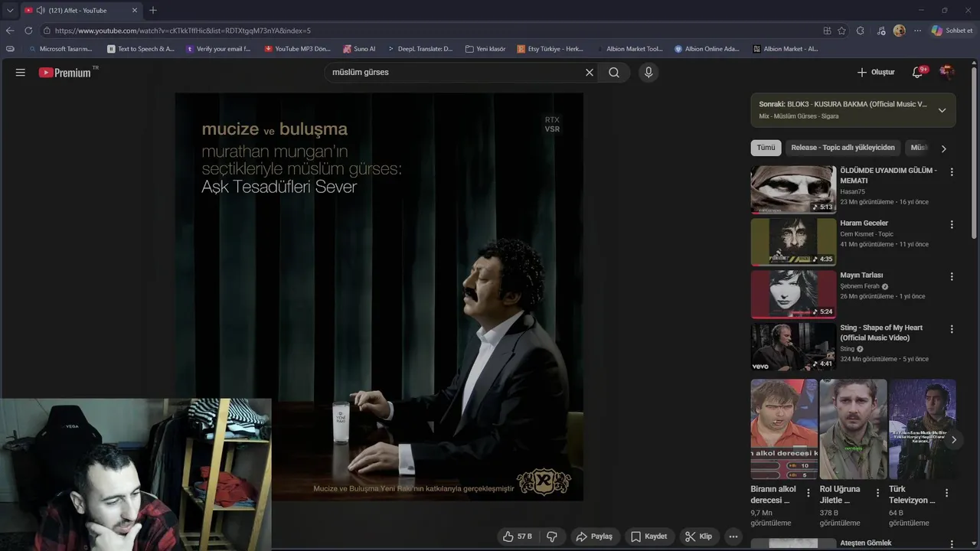Create a clip with Klip button
The image size is (980, 551).
click(698, 536)
